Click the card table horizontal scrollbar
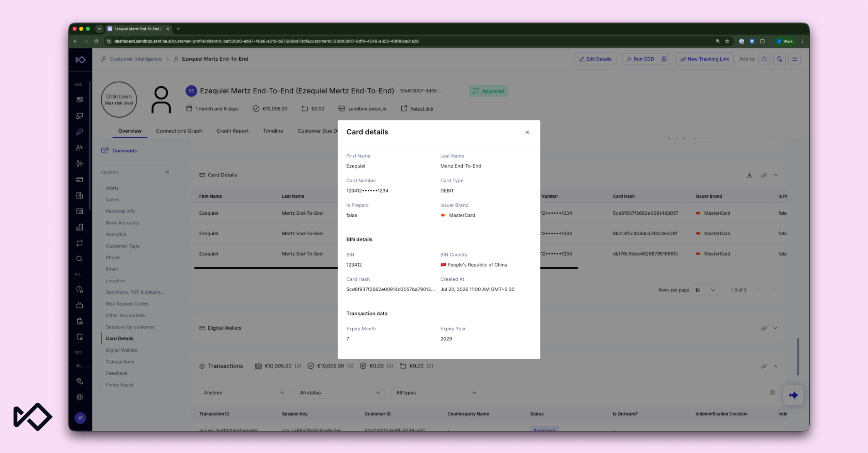868x453 pixels. tap(386, 268)
